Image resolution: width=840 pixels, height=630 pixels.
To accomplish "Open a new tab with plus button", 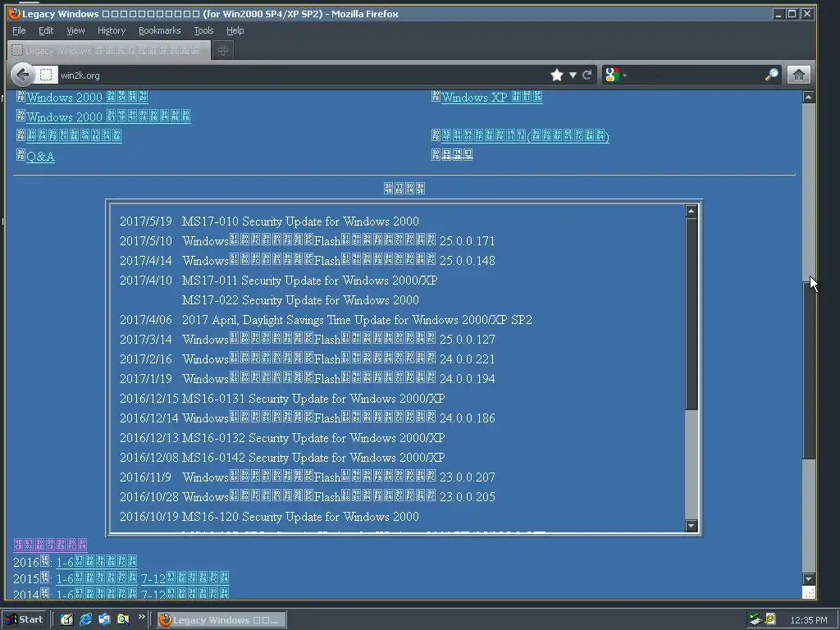I will 223,50.
